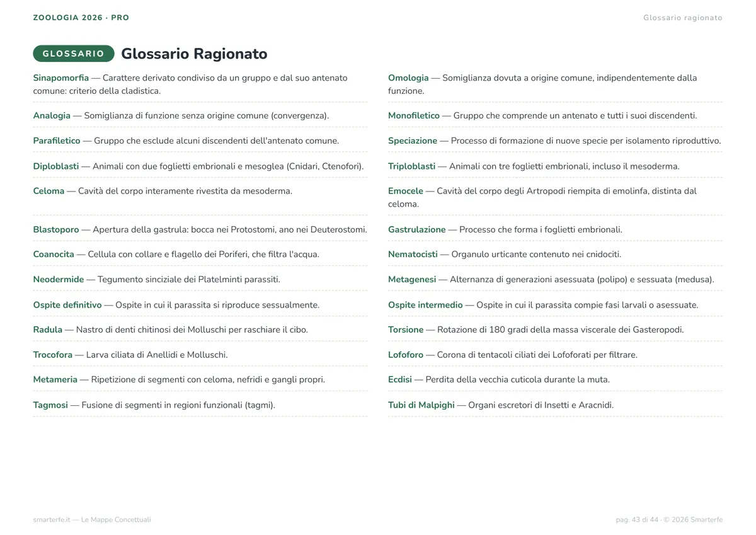
Task: Click the Tagmosi term
Action: [50, 405]
